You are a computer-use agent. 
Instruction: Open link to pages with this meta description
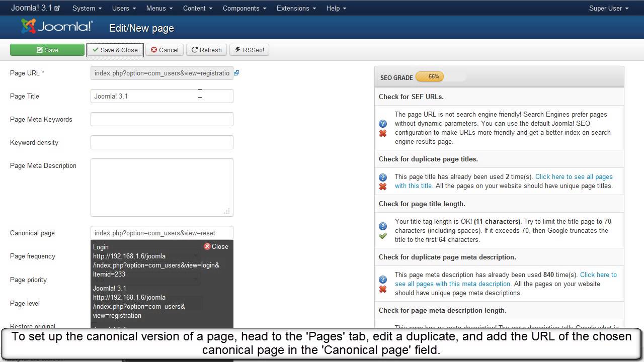tap(506, 279)
